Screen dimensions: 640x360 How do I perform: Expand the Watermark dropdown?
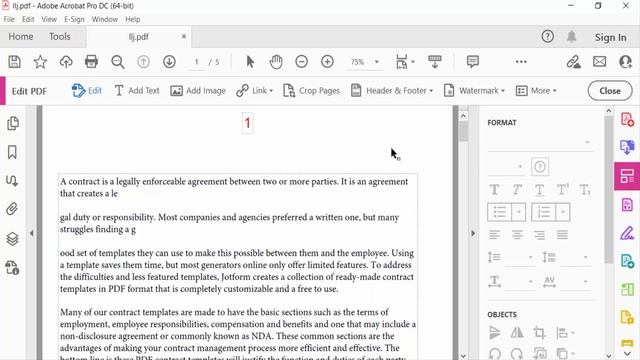pos(503,91)
